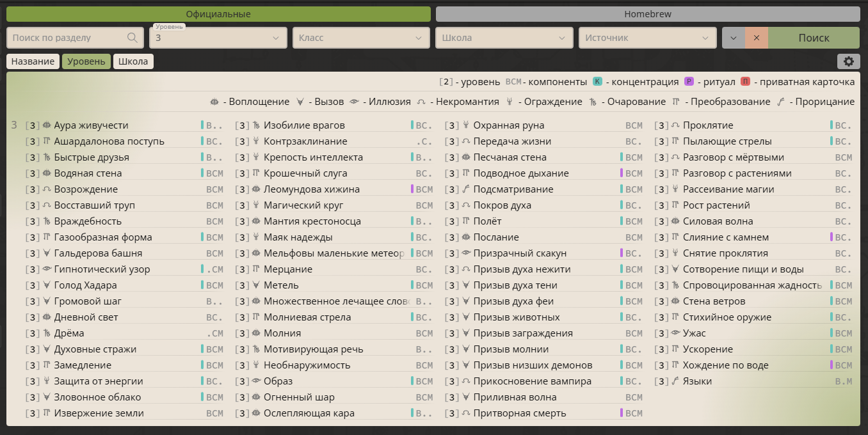Image resolution: width=868 pixels, height=435 pixels.
Task: Select the Охранная руна row
Action: pos(544,125)
